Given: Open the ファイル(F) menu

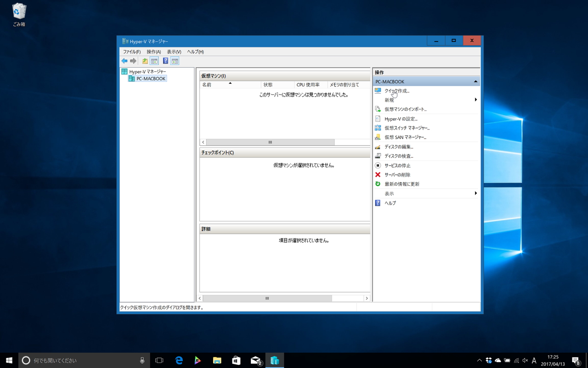Looking at the screenshot, I should 132,52.
